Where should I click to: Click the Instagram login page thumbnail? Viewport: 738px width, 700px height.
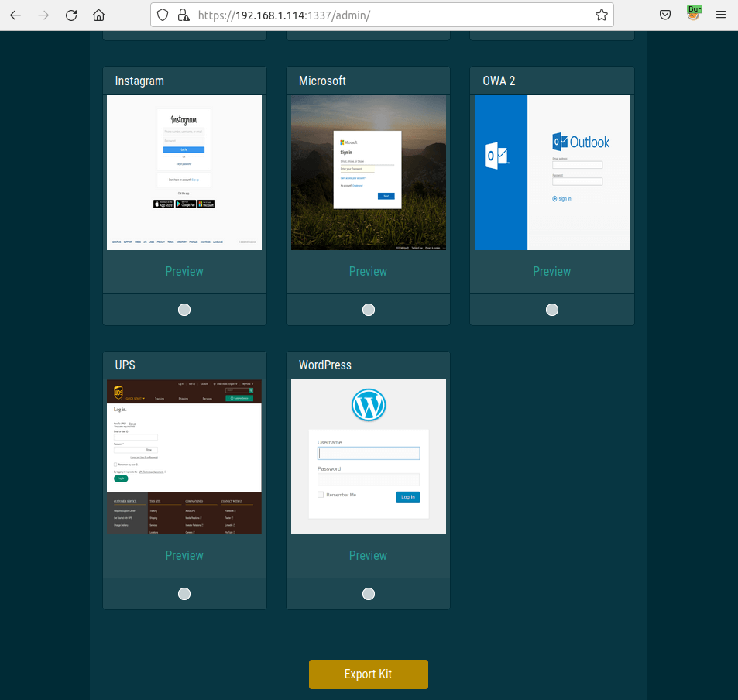coord(184,173)
